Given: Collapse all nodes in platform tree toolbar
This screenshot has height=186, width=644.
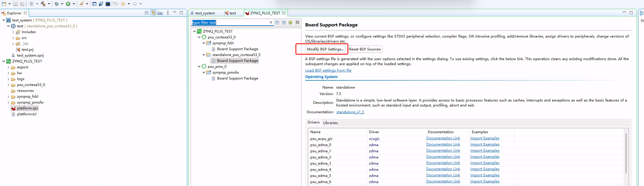Looking at the screenshot, I should click(277, 22).
